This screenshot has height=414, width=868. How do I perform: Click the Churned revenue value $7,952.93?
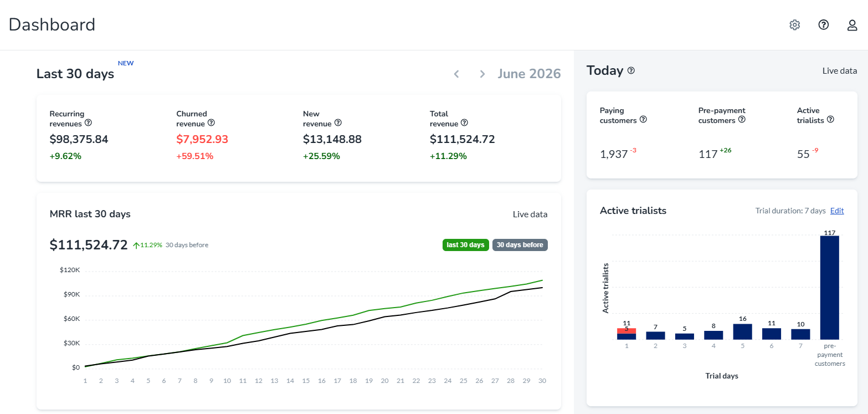202,140
